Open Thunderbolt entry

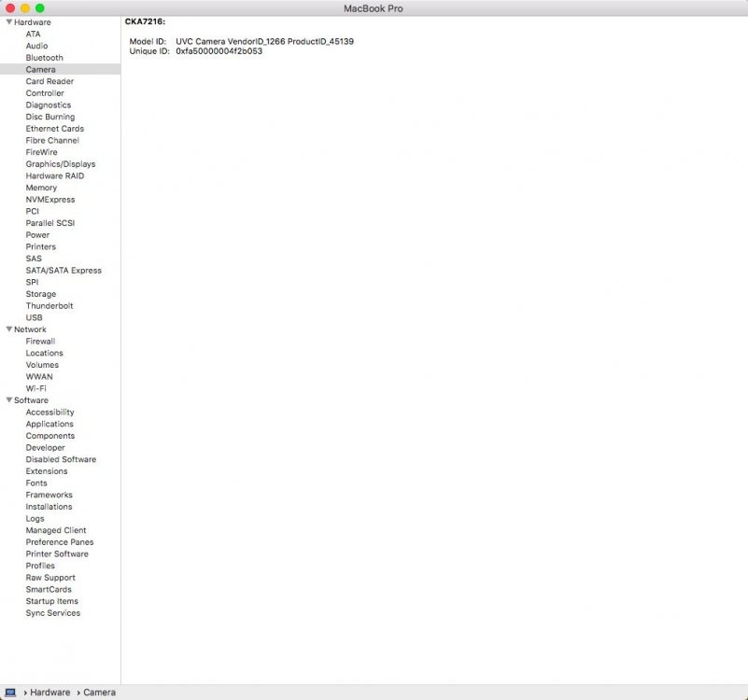(x=49, y=305)
